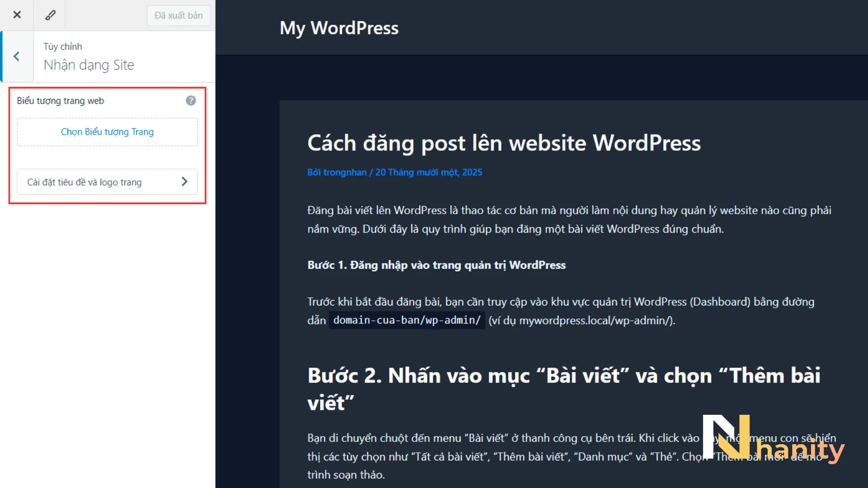Click the Biểu tượng trang web label
The width and height of the screenshot is (868, 488).
(61, 101)
